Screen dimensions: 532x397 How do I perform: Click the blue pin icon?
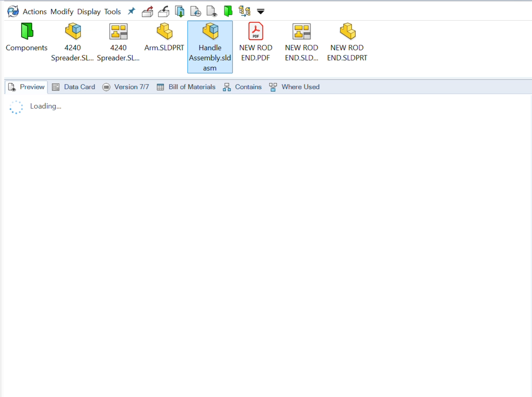131,11
